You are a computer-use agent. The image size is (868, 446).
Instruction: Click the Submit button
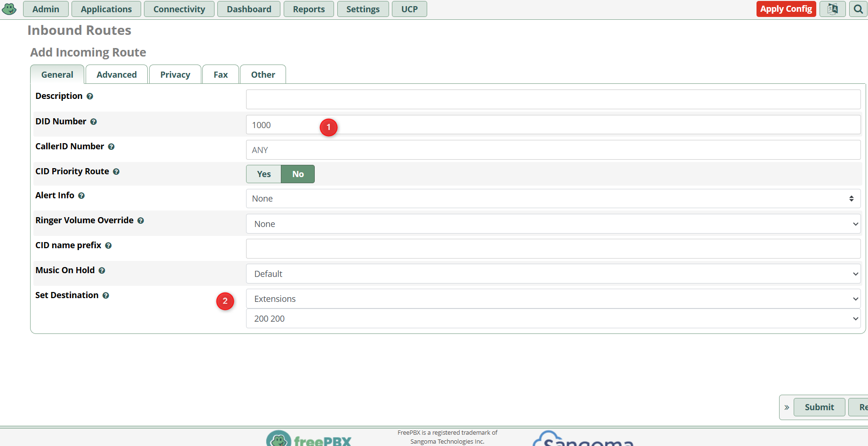(x=819, y=407)
